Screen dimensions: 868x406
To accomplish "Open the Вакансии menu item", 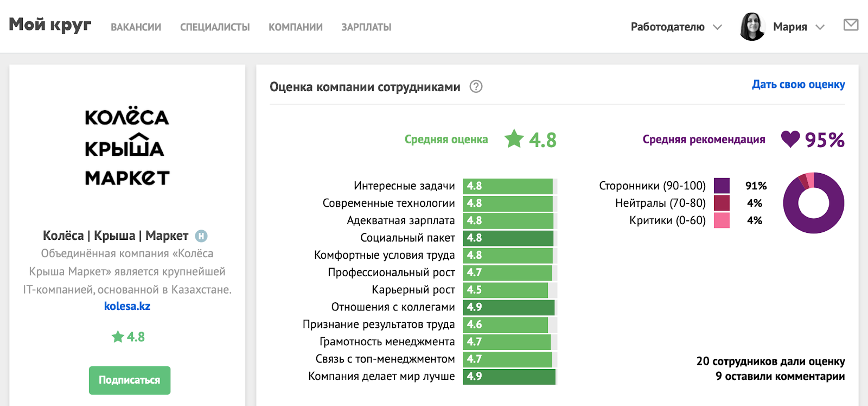I will click(136, 27).
